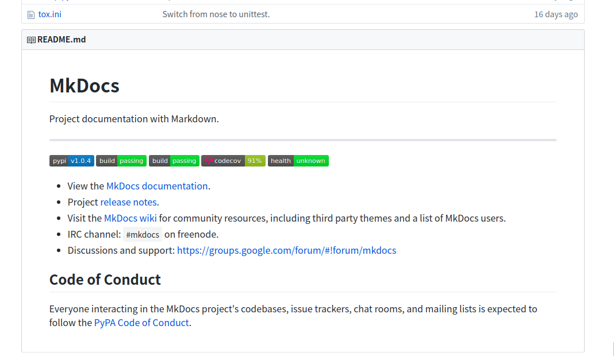Image resolution: width=614 pixels, height=364 pixels.
Task: Open the tox.ini file link
Action: [x=49, y=14]
